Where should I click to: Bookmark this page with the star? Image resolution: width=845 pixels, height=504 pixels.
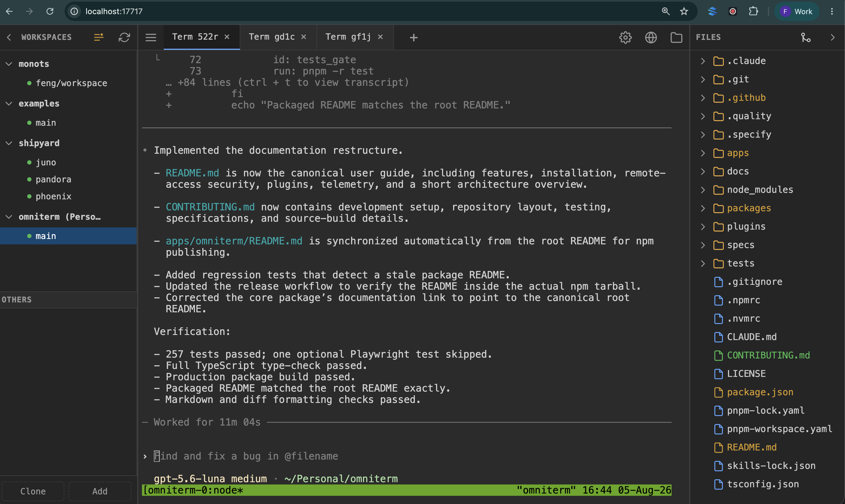(684, 11)
